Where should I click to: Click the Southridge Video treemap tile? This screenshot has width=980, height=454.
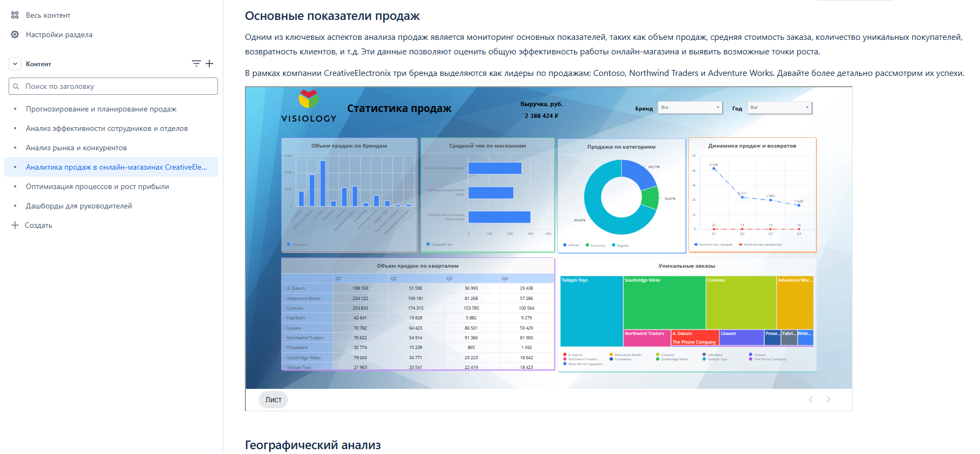tap(664, 303)
